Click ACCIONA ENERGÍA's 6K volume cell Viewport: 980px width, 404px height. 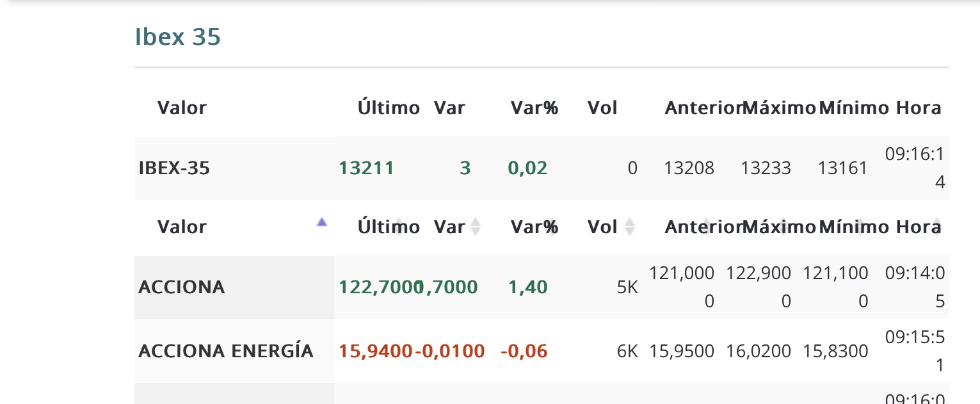[627, 351]
